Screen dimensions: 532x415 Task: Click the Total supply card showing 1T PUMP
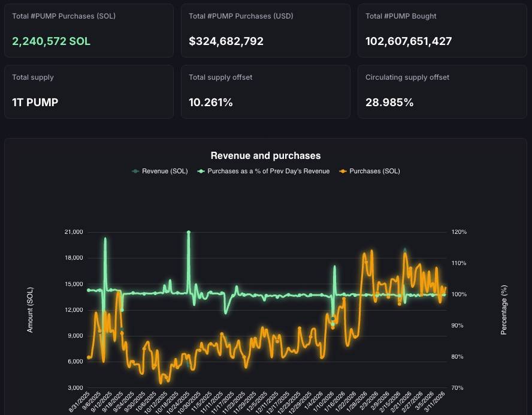coord(89,92)
